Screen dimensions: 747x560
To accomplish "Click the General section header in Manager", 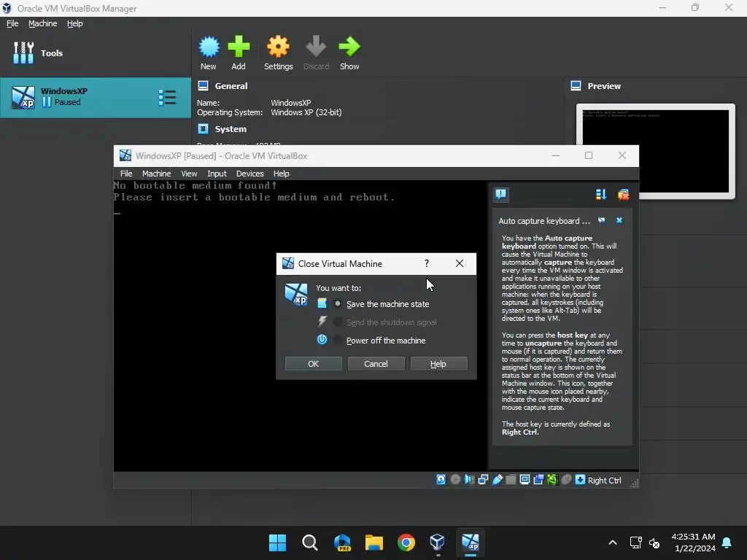I will click(x=231, y=86).
